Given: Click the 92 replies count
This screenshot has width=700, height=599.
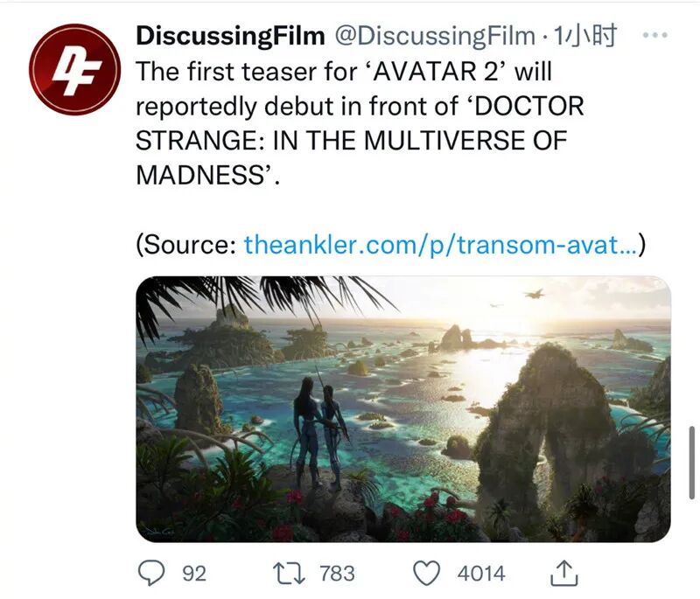Looking at the screenshot, I should pos(194,574).
